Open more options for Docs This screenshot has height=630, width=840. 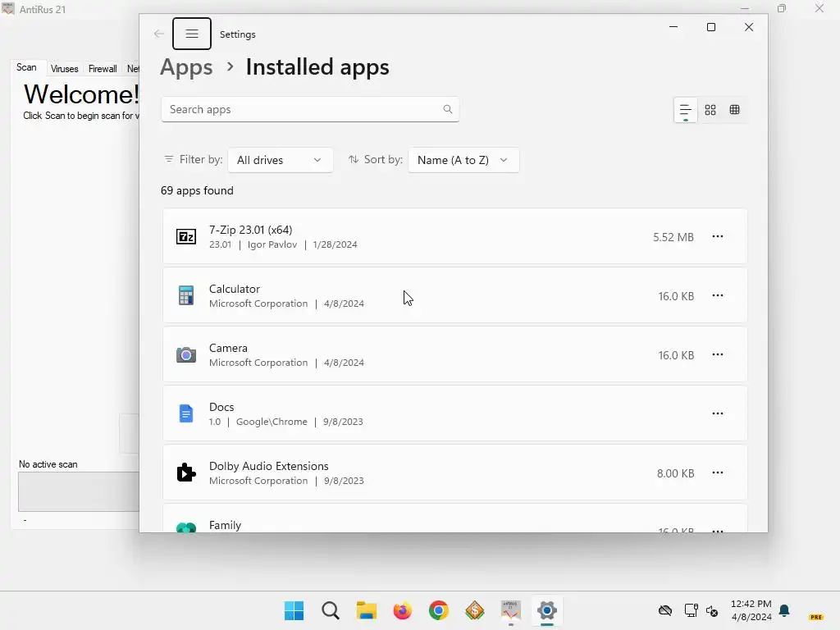[718, 413]
